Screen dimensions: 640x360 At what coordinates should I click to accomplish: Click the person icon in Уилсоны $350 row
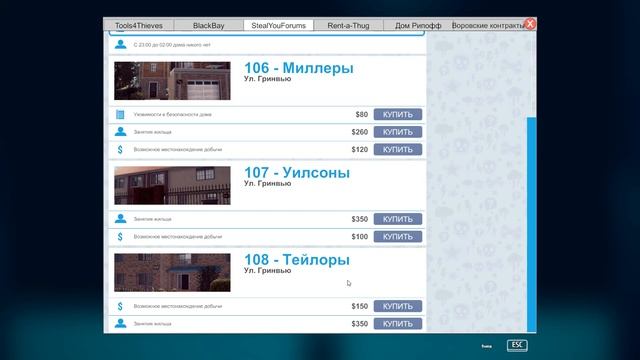click(120, 219)
